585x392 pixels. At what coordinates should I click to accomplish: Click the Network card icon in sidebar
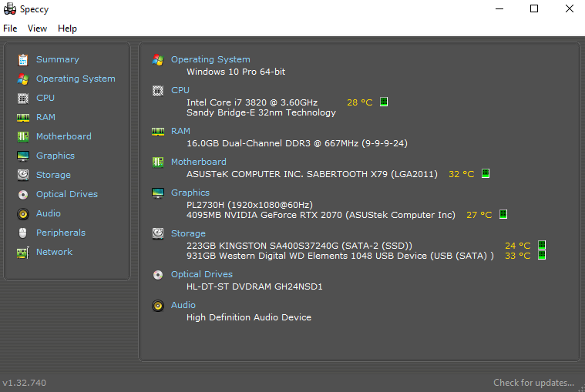point(23,253)
